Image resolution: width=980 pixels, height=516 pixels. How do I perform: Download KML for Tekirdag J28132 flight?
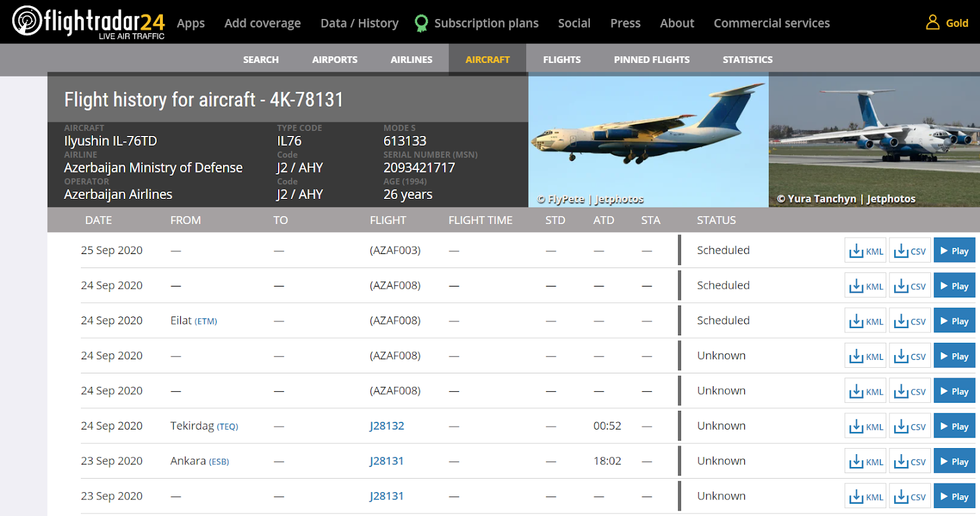[x=865, y=426]
